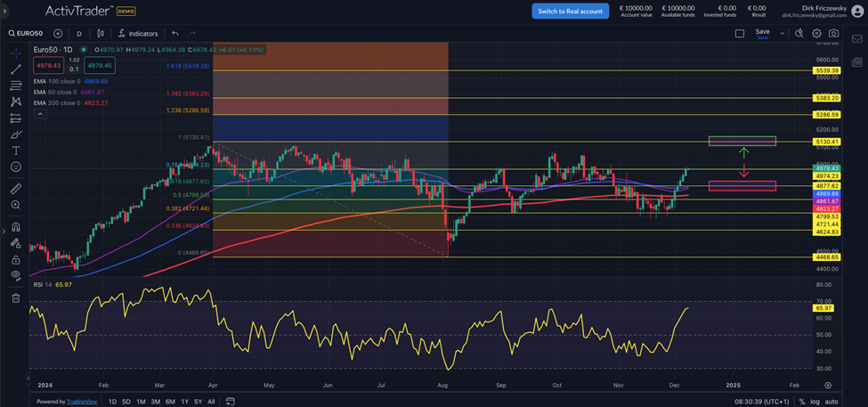Open chart settings gear icon

[816, 33]
